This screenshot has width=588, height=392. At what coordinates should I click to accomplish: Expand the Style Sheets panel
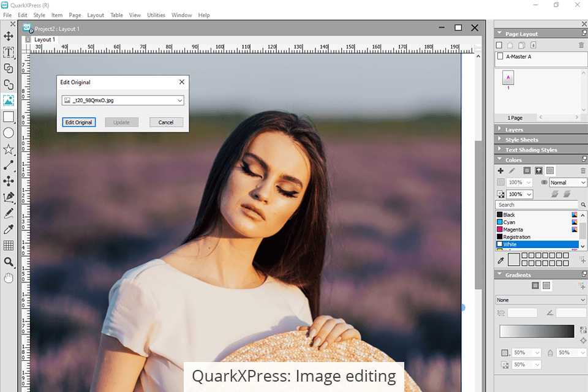[500, 139]
